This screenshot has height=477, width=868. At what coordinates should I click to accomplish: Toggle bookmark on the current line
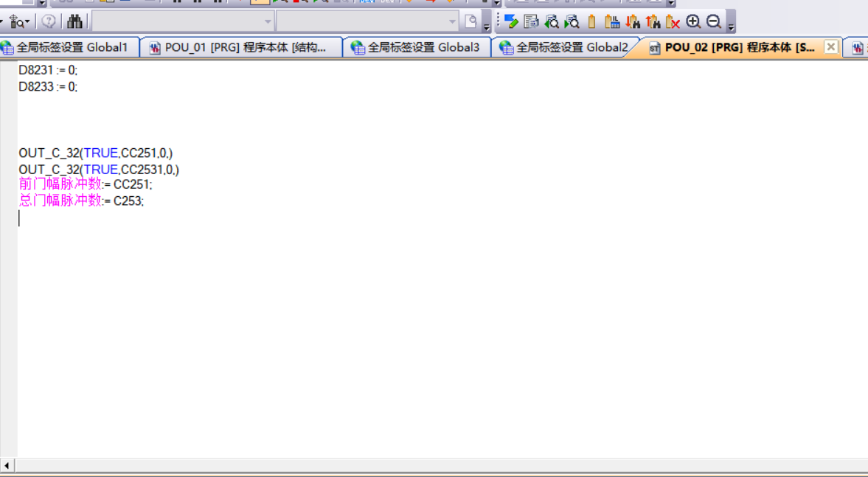pos(591,21)
